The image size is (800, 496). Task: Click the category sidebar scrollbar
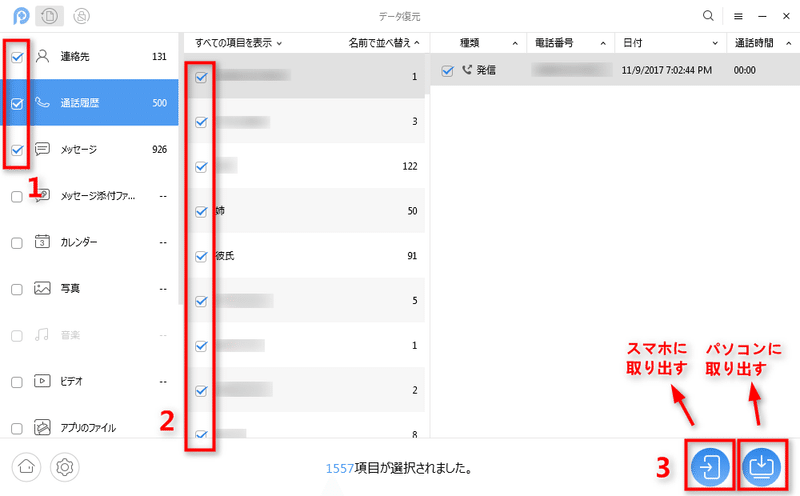pyautogui.click(x=180, y=168)
